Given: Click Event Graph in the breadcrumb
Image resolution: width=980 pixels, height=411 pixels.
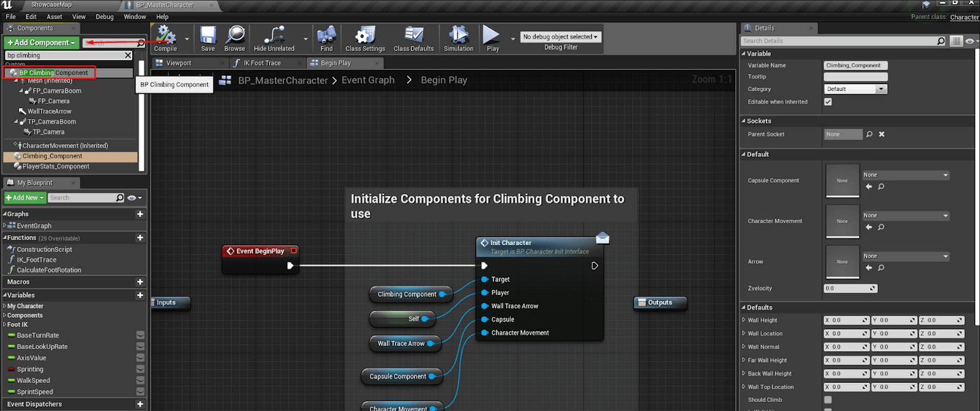Looking at the screenshot, I should (x=368, y=80).
